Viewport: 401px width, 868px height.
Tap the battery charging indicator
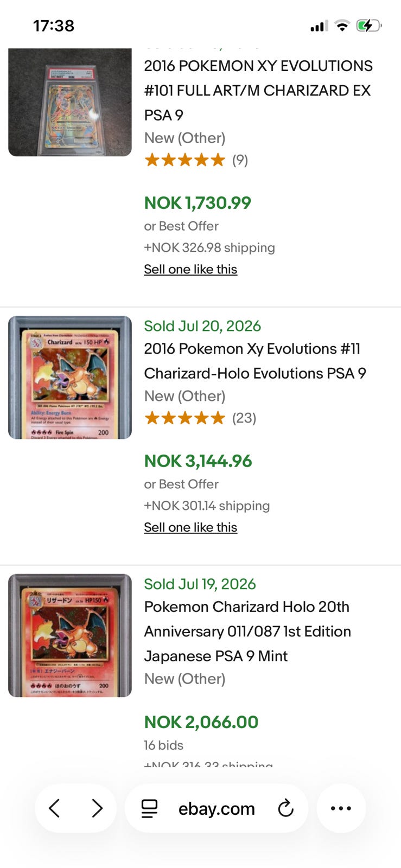pyautogui.click(x=369, y=25)
